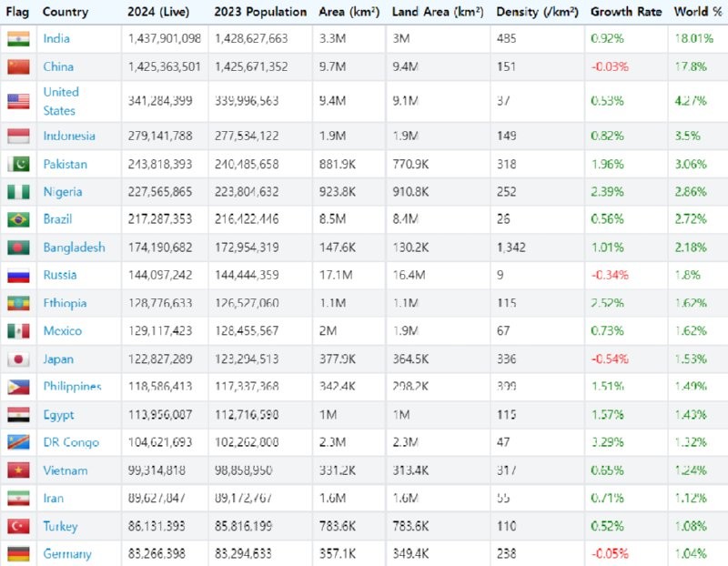
Task: Follow the Indonesia country link
Action: coord(69,136)
